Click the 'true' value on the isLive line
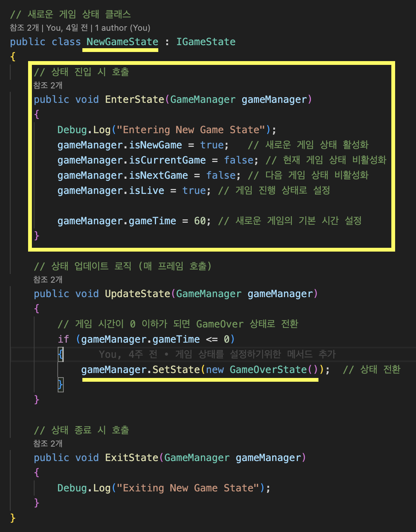The image size is (416, 532). coord(194,190)
